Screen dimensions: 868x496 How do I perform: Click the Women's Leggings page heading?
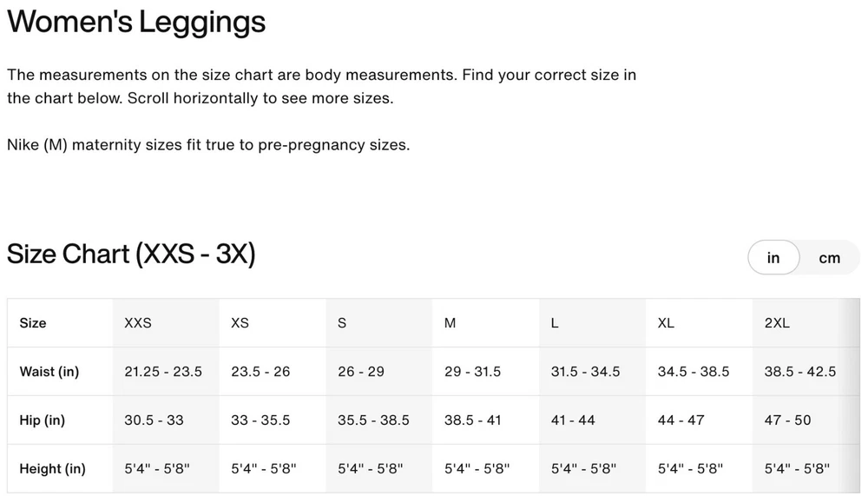[136, 22]
